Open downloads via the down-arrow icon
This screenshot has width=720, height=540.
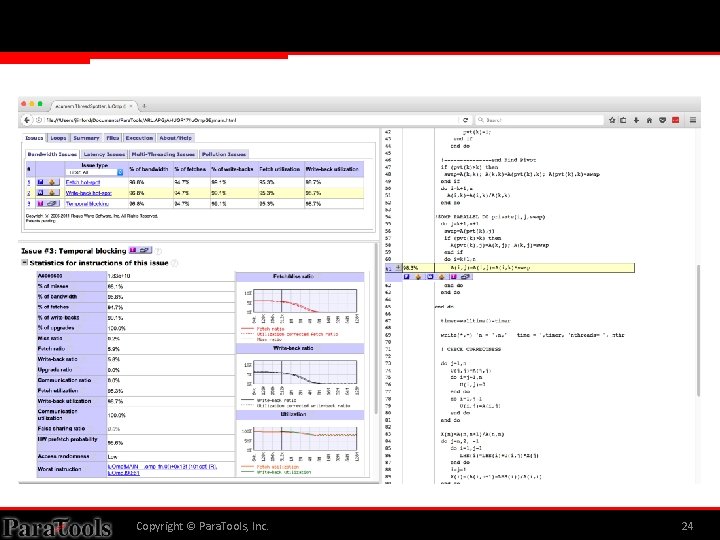636,120
